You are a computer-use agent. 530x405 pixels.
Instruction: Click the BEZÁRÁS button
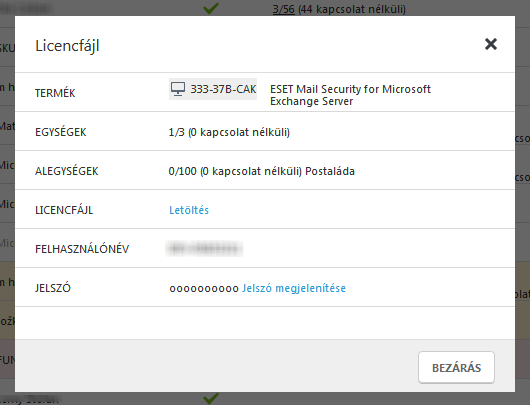pos(456,367)
